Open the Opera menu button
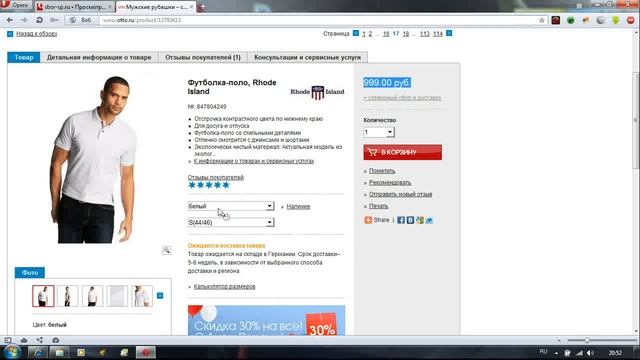The image size is (640, 360). coord(16,6)
